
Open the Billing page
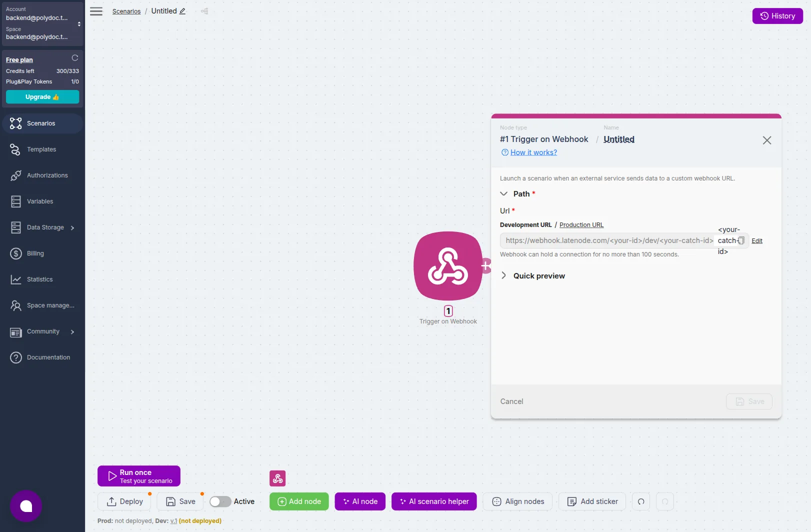point(42,253)
